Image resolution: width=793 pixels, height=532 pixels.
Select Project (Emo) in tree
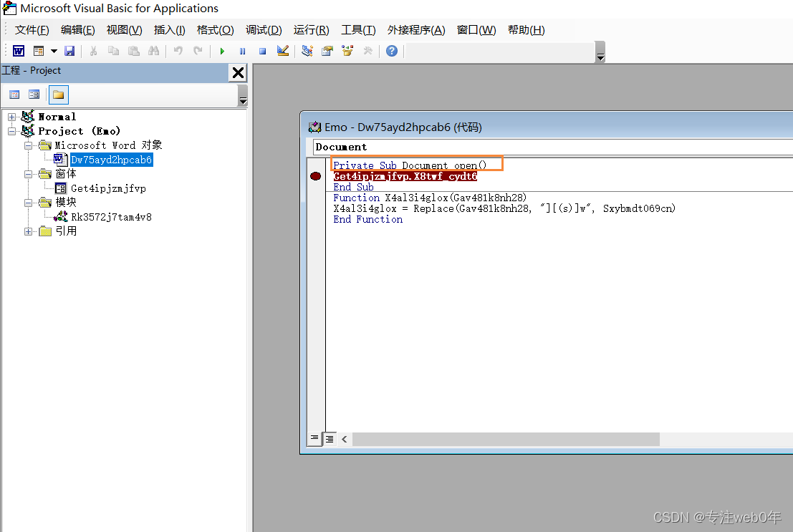[x=80, y=131]
